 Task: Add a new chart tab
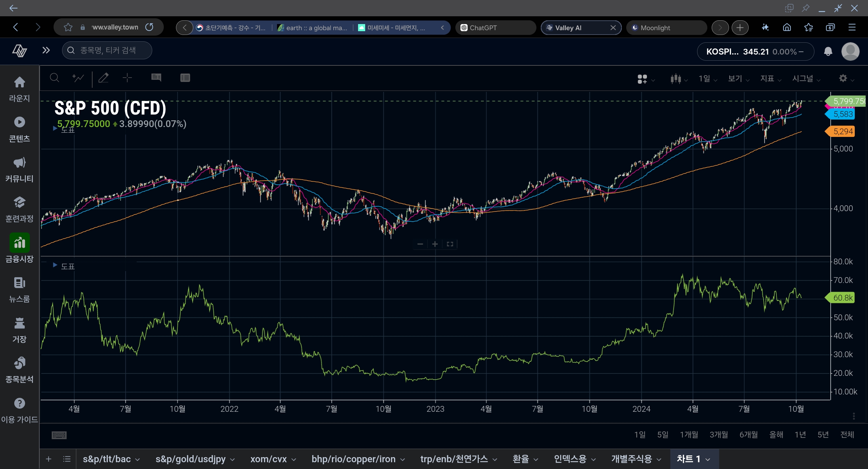pyautogui.click(x=48, y=459)
